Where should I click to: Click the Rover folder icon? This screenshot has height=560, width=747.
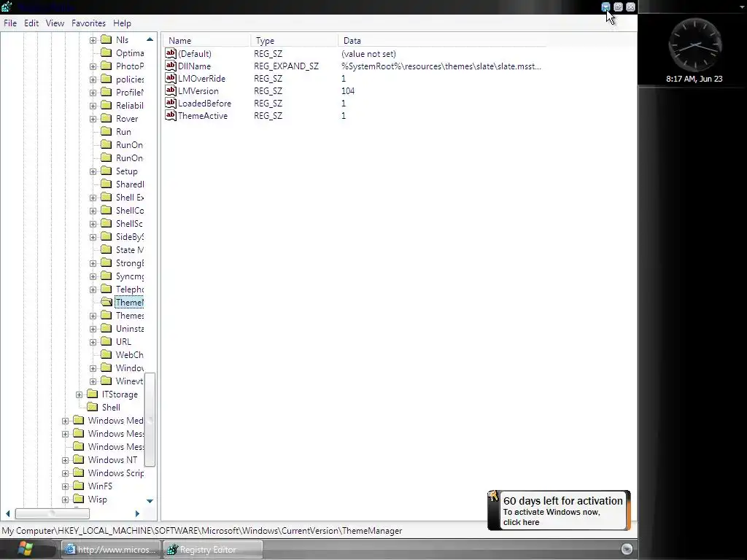coord(107,118)
